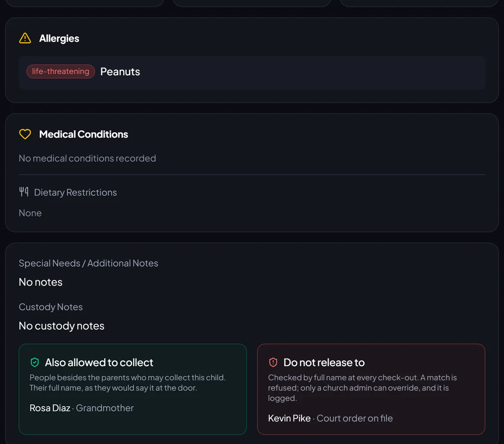Select the 'No notes' text
504x444 pixels.
click(x=41, y=282)
